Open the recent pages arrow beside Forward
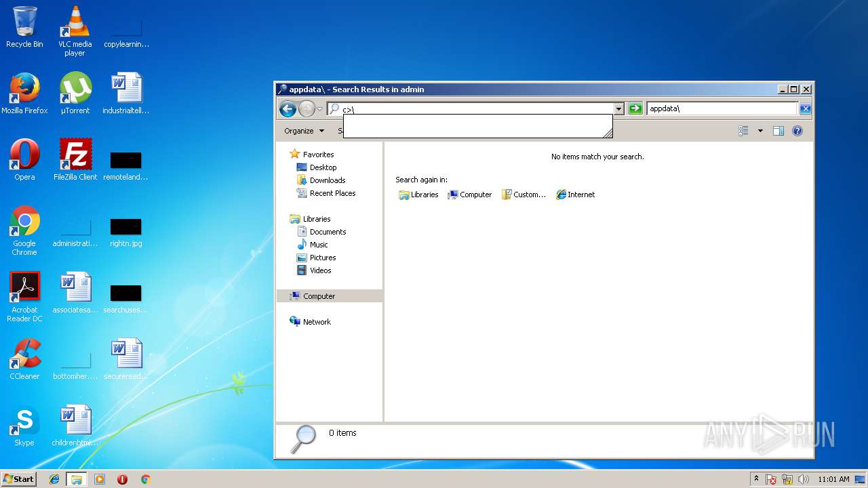The width and height of the screenshot is (868, 488). tap(319, 109)
